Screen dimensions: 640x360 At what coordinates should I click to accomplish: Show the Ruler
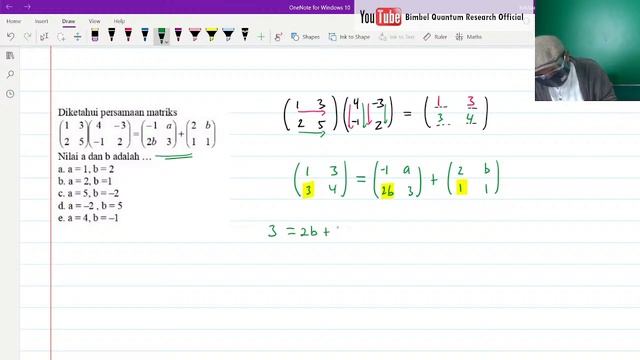click(435, 37)
